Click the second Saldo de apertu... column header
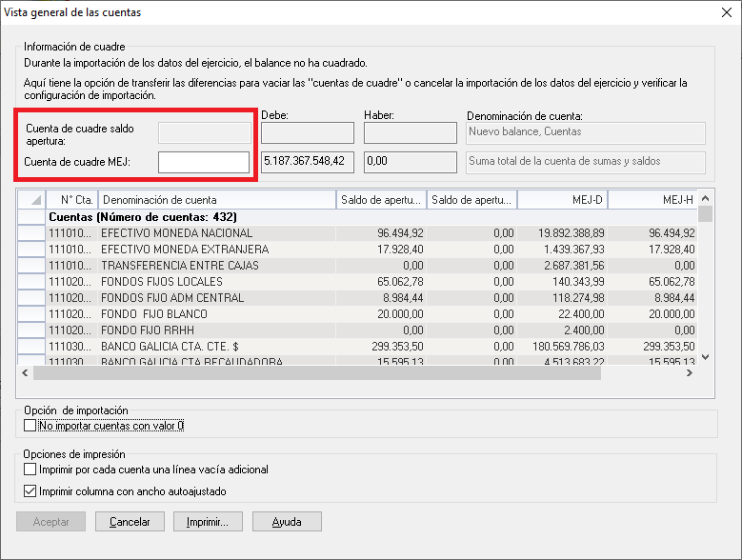742x560 pixels. pyautogui.click(x=471, y=200)
